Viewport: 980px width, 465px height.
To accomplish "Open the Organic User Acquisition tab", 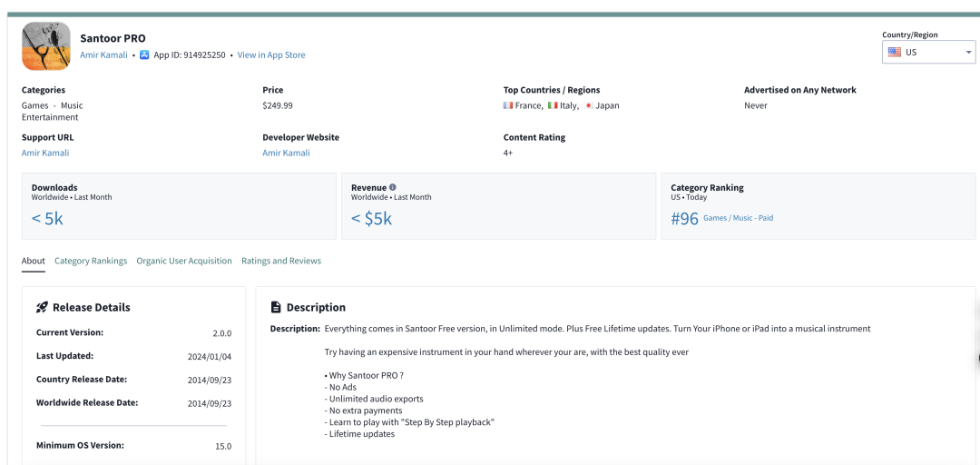I will pos(184,261).
